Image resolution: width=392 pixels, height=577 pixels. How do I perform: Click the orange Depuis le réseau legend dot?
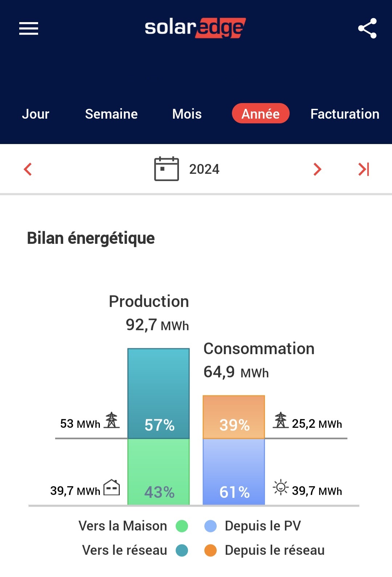pyautogui.click(x=211, y=551)
